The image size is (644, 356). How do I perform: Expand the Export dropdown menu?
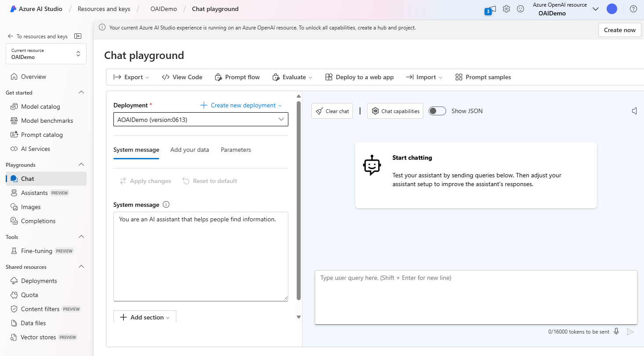point(131,77)
